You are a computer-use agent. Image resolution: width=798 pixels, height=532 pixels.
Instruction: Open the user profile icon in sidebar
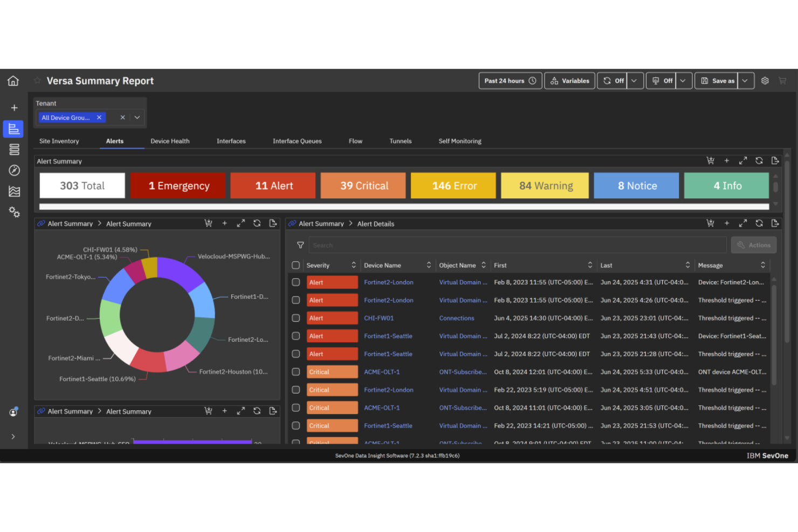[x=13, y=412]
